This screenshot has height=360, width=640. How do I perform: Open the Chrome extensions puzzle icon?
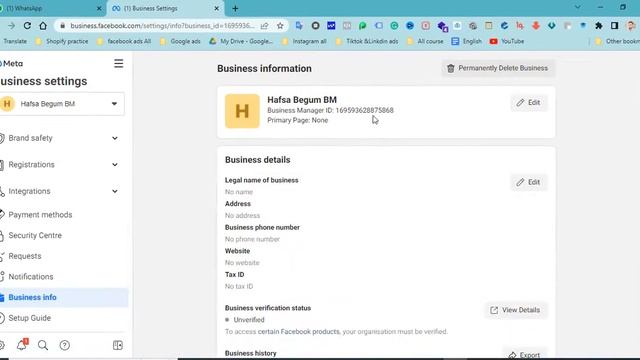(x=598, y=26)
